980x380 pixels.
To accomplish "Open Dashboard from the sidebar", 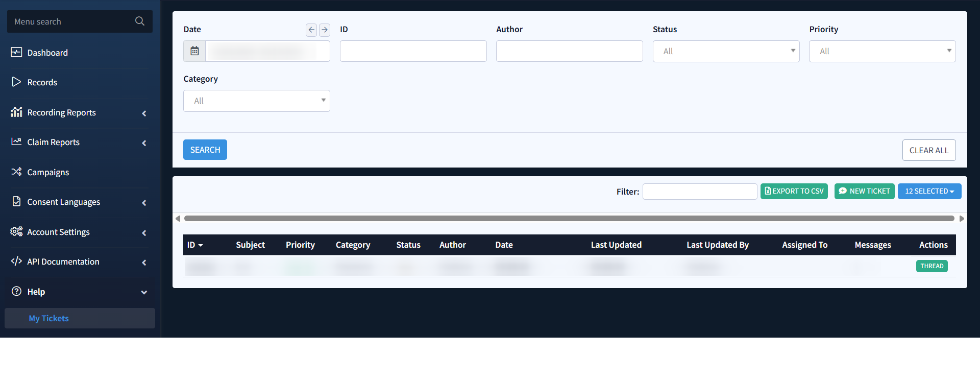I will [47, 53].
